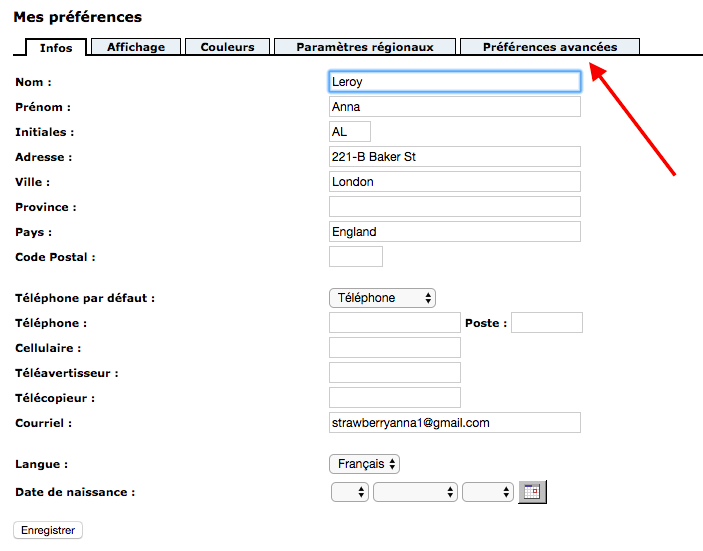
Task: Expand the Téléphone par défaut dropdown
Action: click(382, 298)
